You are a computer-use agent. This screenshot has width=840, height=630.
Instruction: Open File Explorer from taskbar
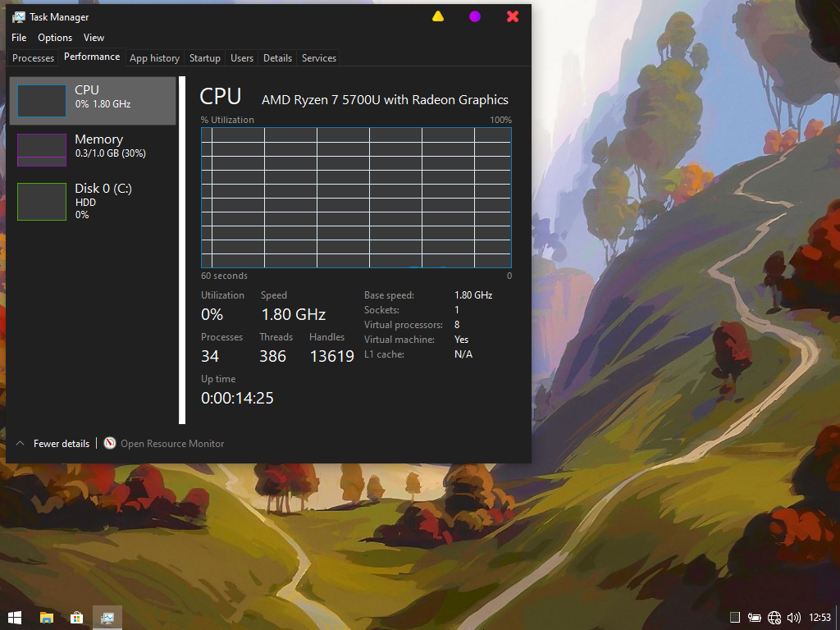[x=47, y=618]
